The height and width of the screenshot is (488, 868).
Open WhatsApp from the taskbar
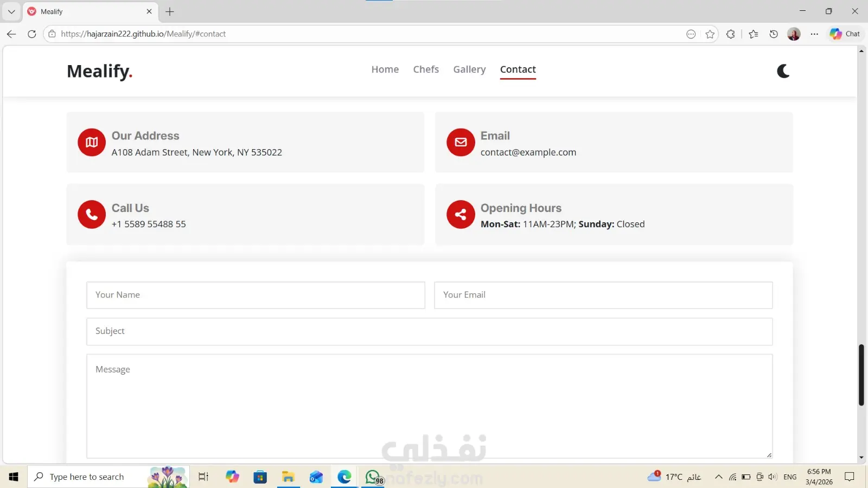[x=373, y=477]
